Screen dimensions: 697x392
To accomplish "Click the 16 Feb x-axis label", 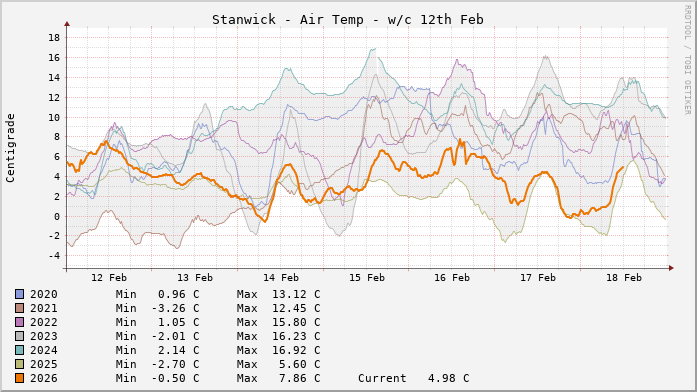I will pos(452,278).
